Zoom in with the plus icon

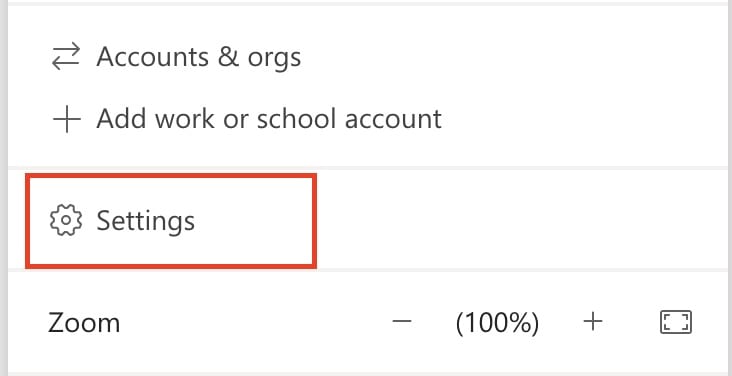point(593,322)
